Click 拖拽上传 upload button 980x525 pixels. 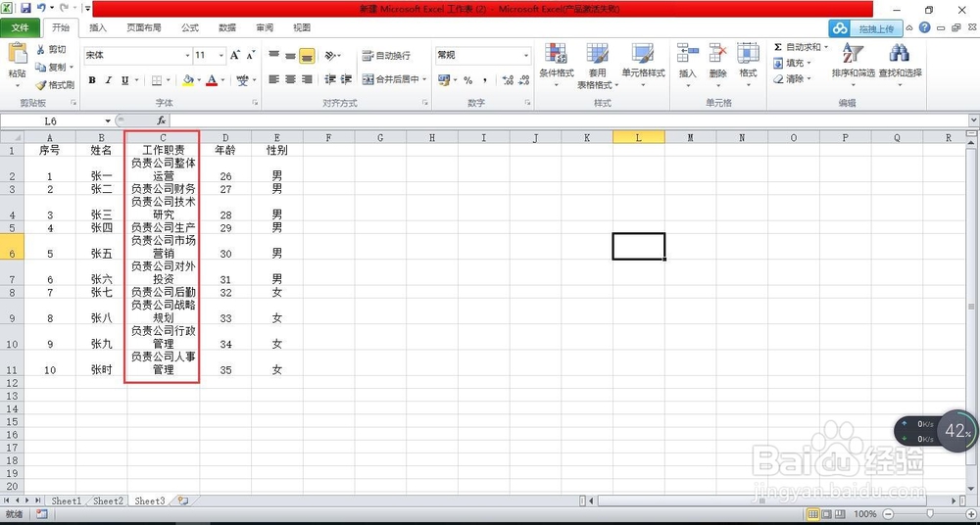pyautogui.click(x=865, y=28)
